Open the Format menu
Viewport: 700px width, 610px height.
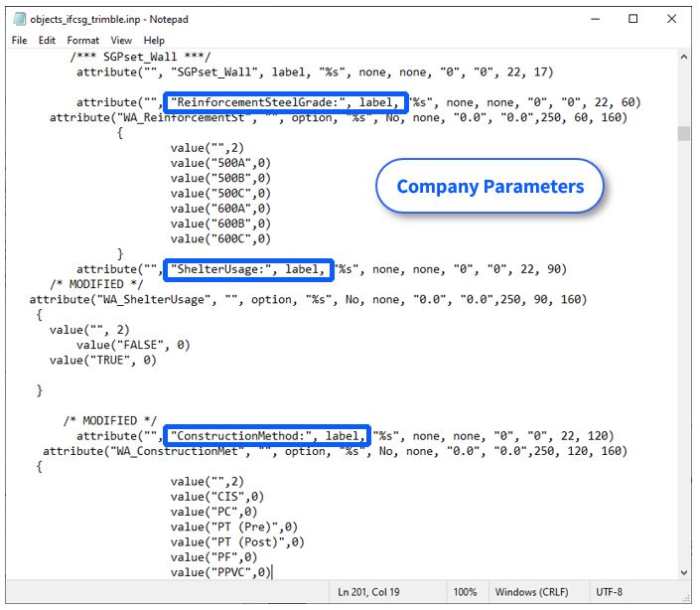pos(83,41)
